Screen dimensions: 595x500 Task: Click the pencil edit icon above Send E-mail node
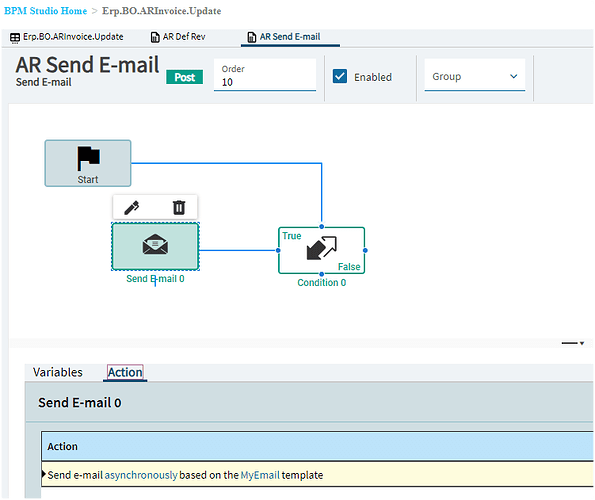[x=132, y=208]
